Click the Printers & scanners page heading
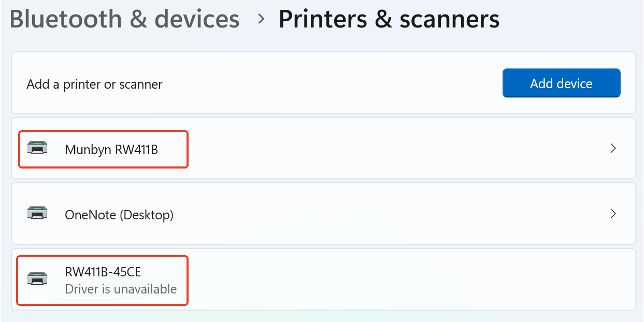The image size is (644, 322). pos(389,19)
